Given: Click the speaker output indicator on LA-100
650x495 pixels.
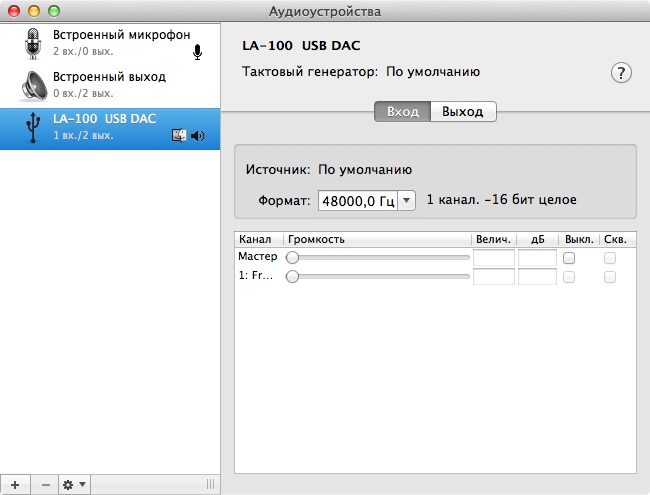Looking at the screenshot, I should click(197, 136).
